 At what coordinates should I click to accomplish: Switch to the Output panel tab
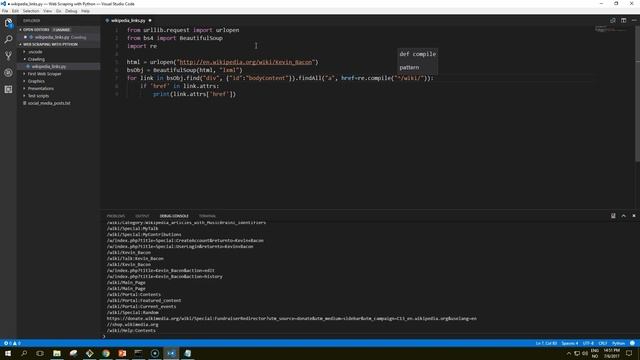[x=142, y=216]
